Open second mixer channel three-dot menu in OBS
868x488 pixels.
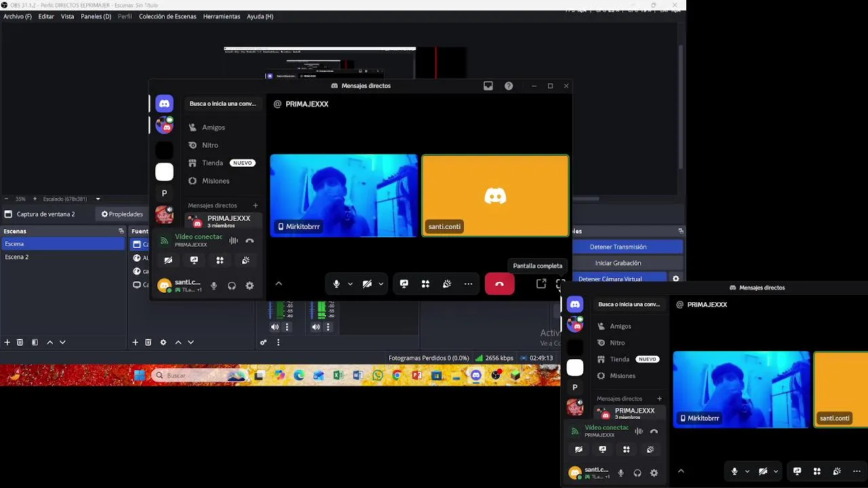coord(328,327)
